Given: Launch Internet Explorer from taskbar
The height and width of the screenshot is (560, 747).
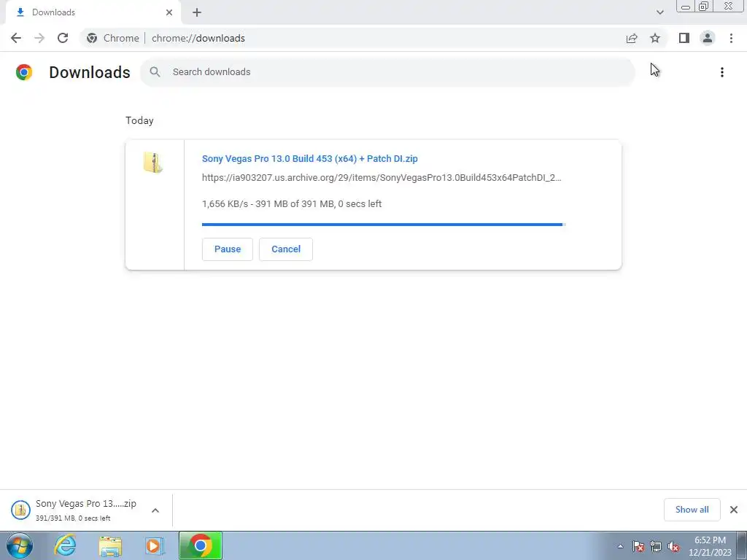Looking at the screenshot, I should (x=65, y=545).
